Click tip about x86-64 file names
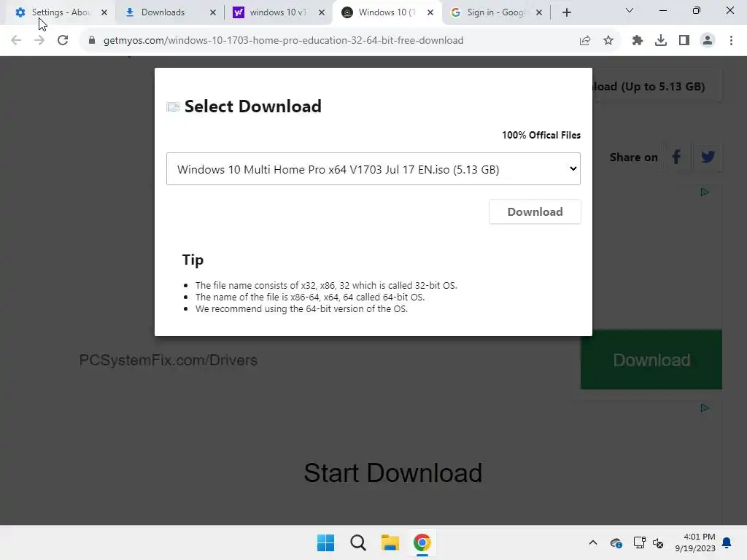Viewport: 747px width, 560px height. [x=309, y=297]
